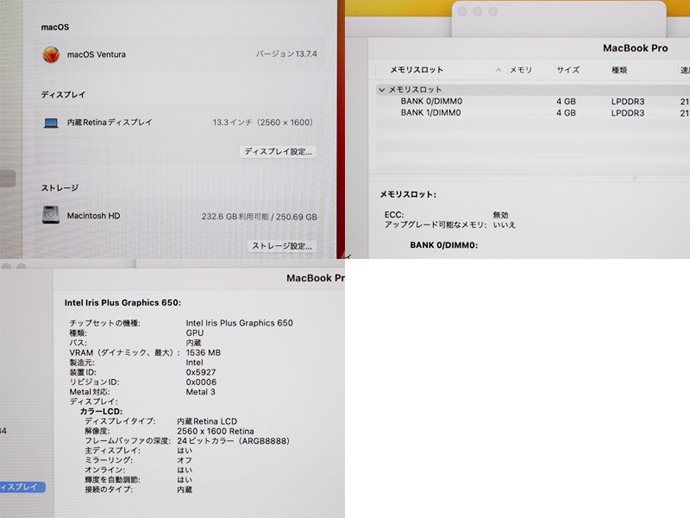The width and height of the screenshot is (690, 518).
Task: Click 232.6 GB利用可能 / 250.69 GB text
Action: pos(259,217)
